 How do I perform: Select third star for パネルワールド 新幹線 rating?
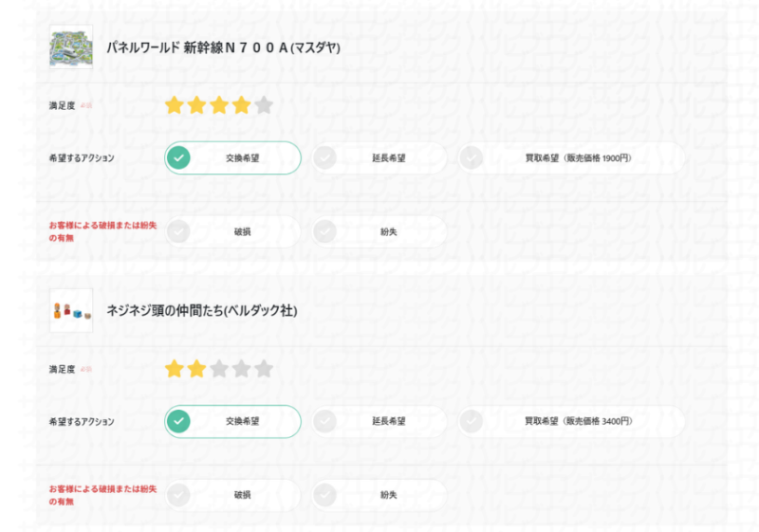(219, 105)
